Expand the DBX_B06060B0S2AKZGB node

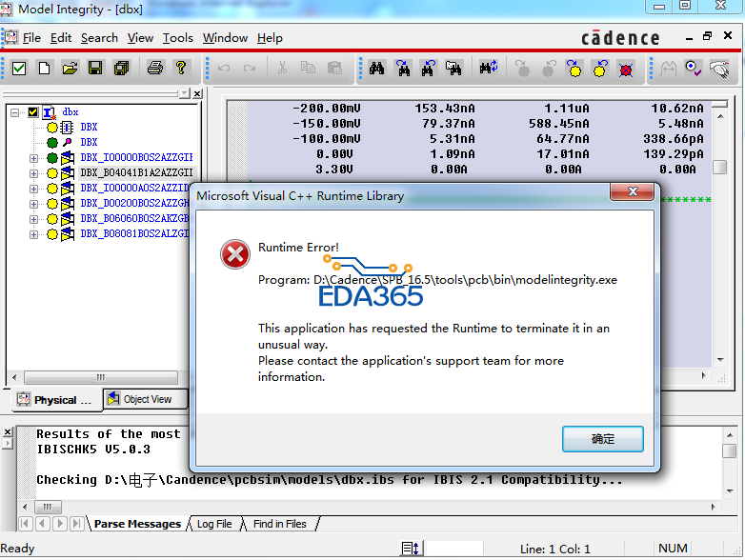pos(33,219)
